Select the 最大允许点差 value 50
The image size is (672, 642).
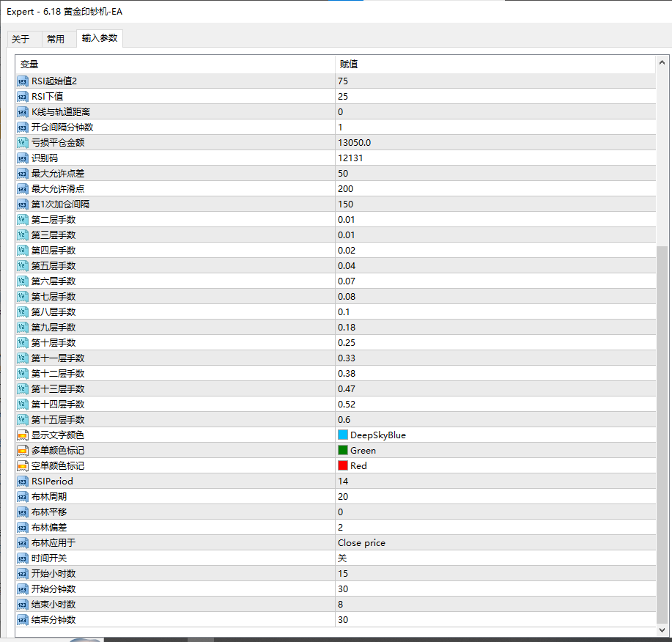[x=343, y=174]
